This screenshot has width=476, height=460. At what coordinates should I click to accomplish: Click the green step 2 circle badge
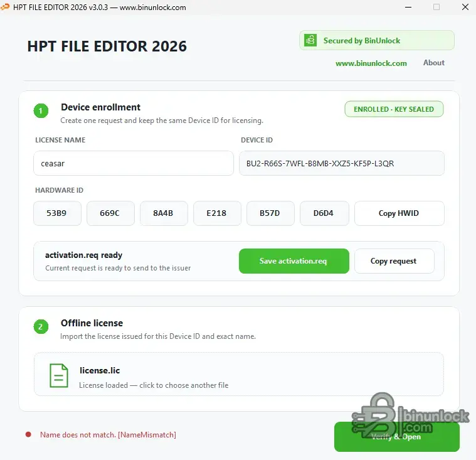[41, 326]
